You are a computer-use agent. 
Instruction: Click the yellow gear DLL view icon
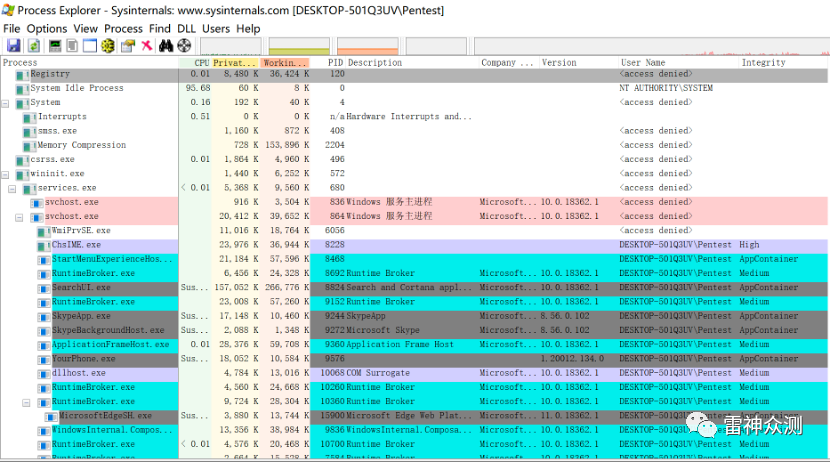pyautogui.click(x=108, y=46)
